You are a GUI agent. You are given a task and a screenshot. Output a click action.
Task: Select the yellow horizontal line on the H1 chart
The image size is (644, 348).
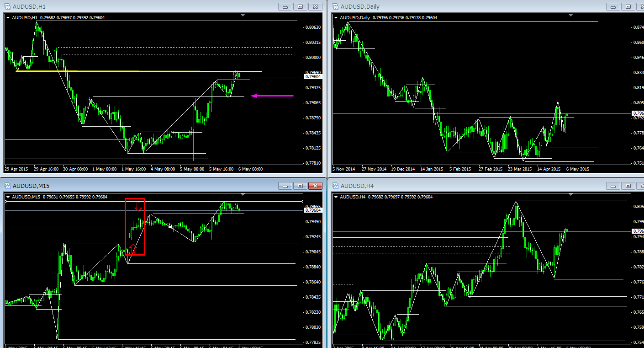click(137, 71)
